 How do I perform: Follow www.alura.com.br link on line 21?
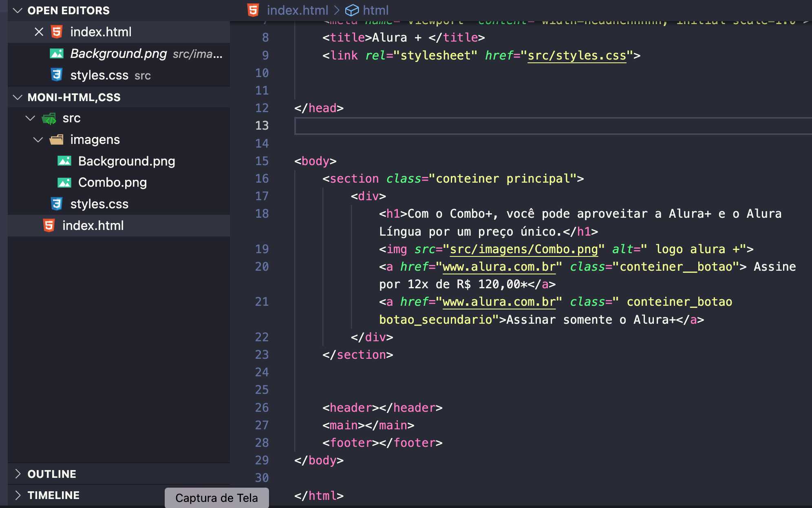pos(499,302)
